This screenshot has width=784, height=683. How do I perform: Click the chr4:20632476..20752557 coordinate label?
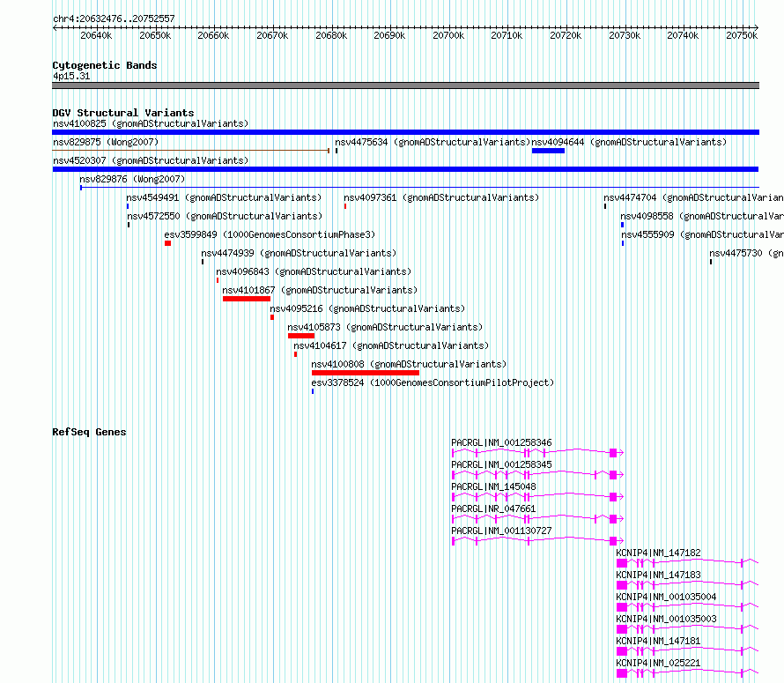[x=114, y=19]
